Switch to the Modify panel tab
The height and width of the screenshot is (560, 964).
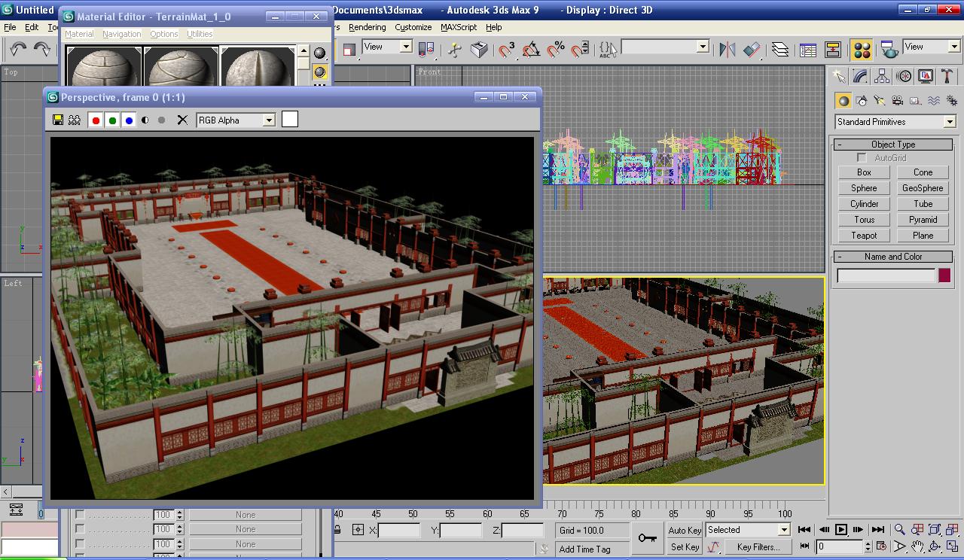(860, 77)
